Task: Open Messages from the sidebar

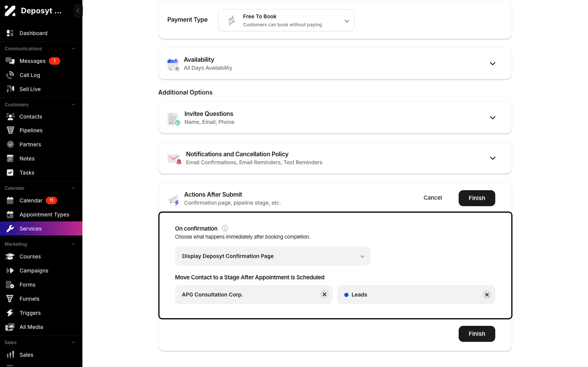Action: [32, 61]
